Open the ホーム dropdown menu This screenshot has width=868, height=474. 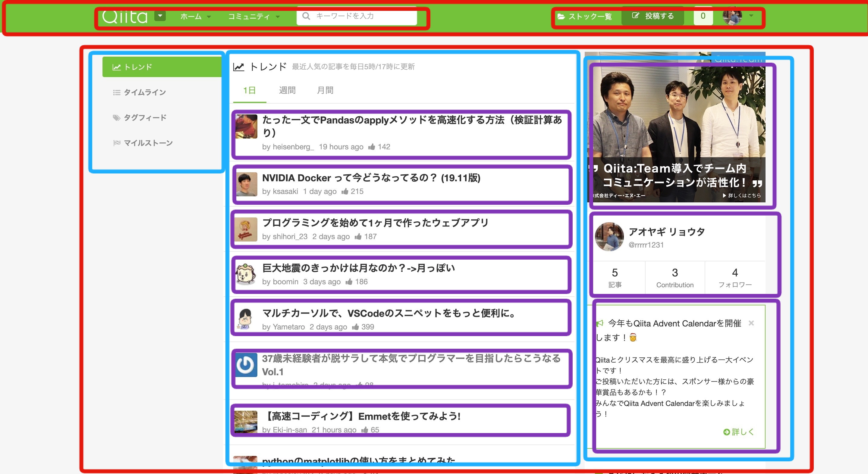209,16
